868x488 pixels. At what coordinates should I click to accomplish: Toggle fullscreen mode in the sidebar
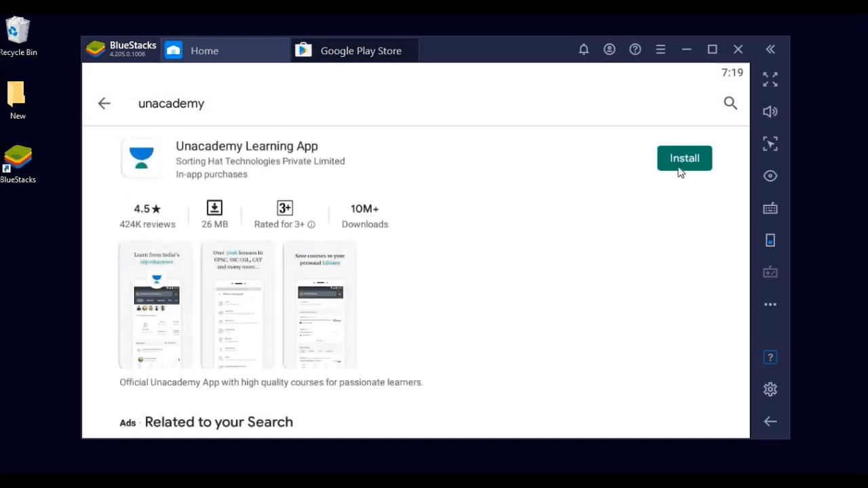click(770, 79)
